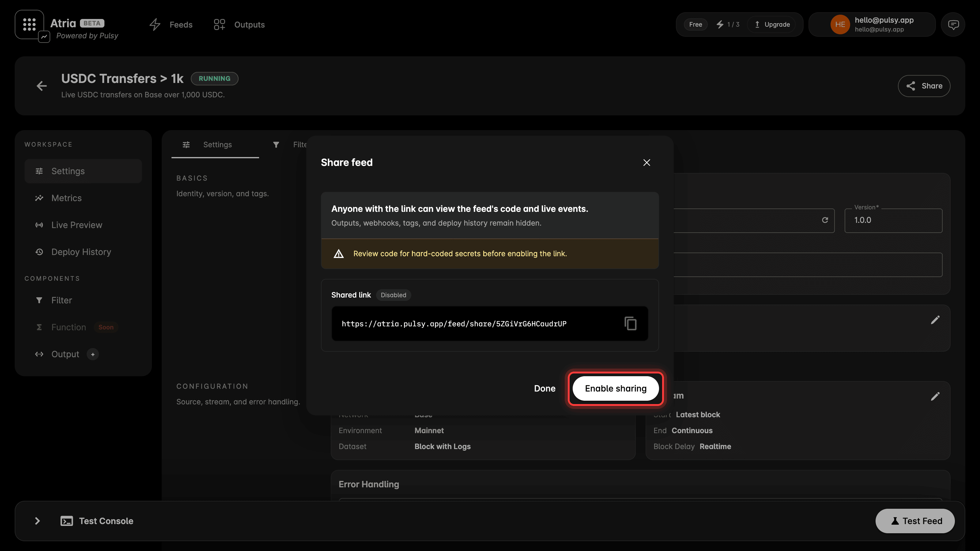The height and width of the screenshot is (551, 980).
Task: Click the Outputs grid-plus icon
Action: [220, 25]
